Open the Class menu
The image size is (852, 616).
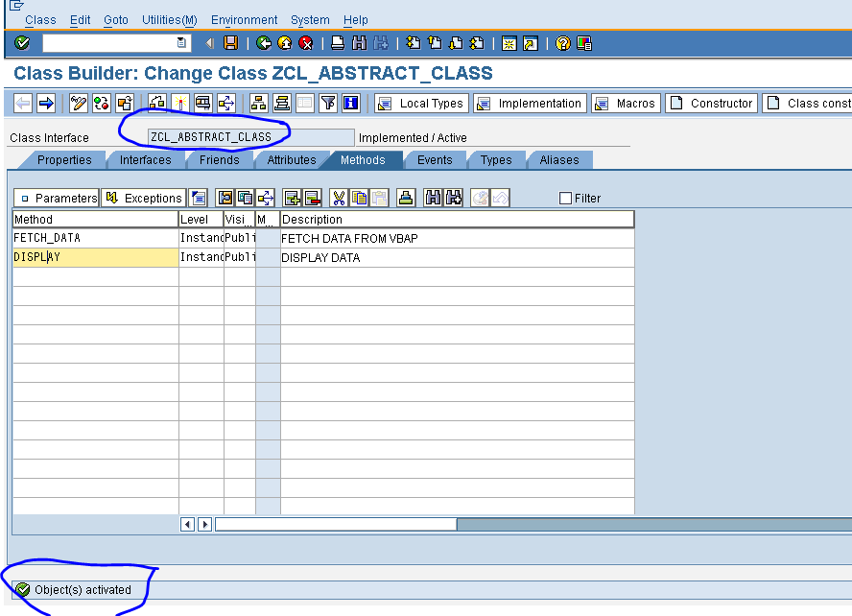40,20
